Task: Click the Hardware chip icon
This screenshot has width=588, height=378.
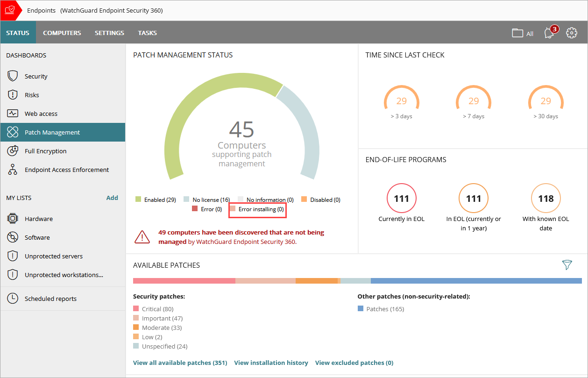Action: [13, 219]
